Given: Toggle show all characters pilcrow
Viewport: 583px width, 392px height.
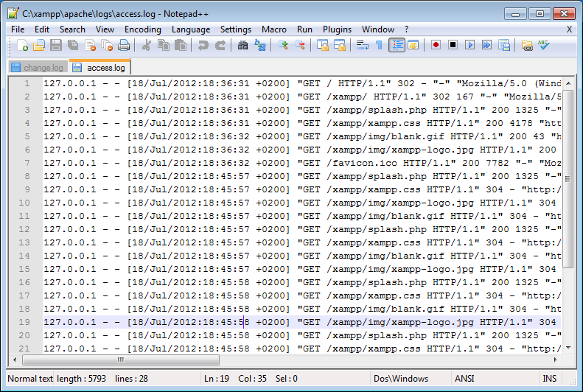Looking at the screenshot, I should [x=380, y=46].
